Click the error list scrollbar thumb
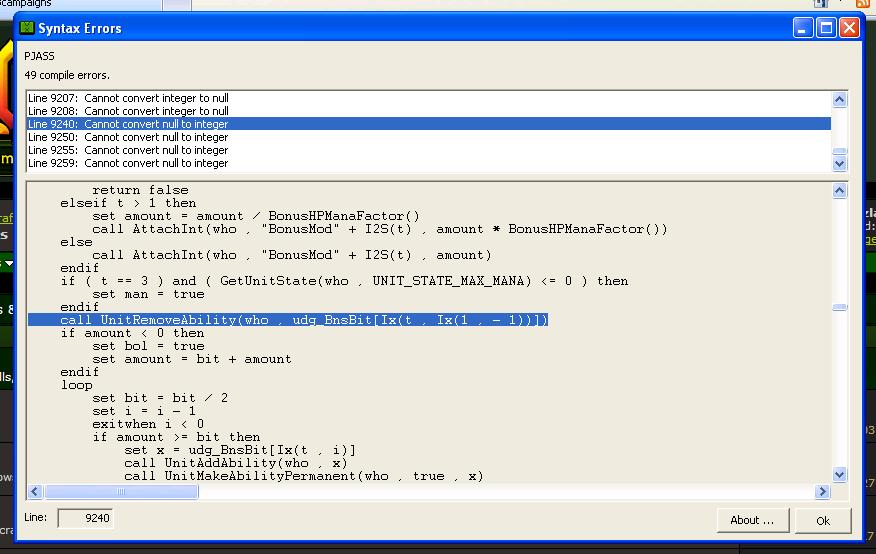This screenshot has height=554, width=876. pos(839,151)
